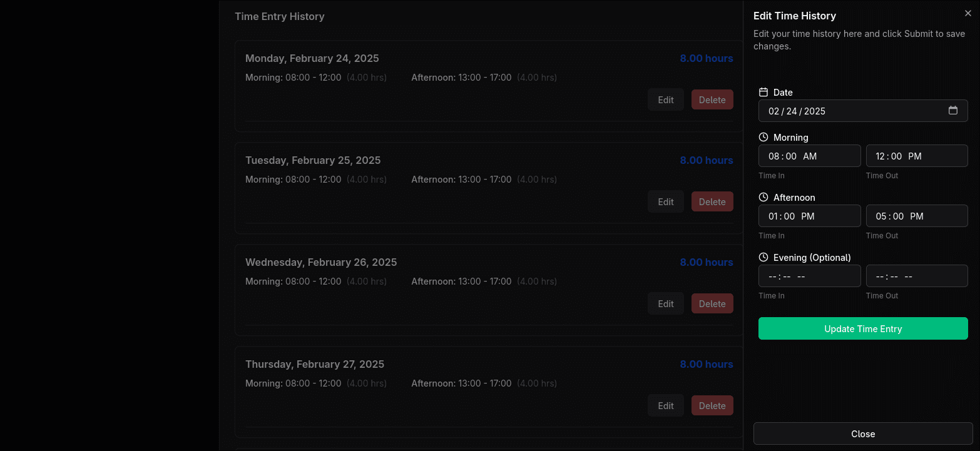This screenshot has width=980, height=451.
Task: Dismiss the panel using the X icon
Action: tap(967, 13)
